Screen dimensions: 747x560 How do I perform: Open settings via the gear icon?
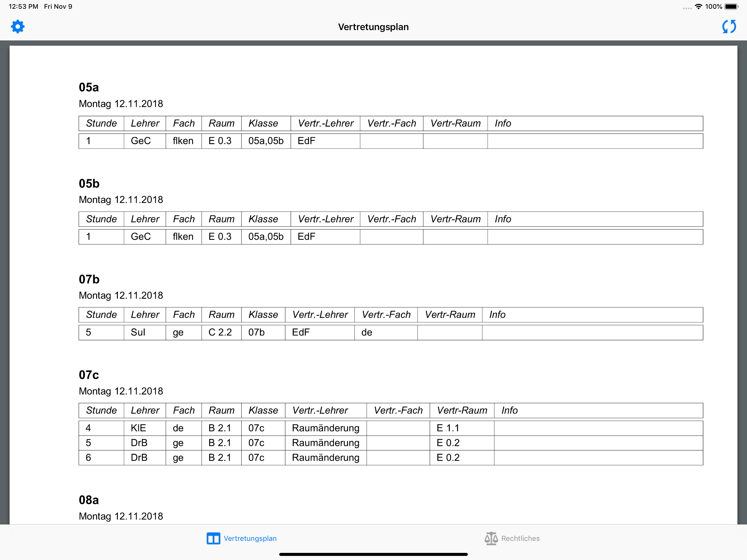pos(17,26)
